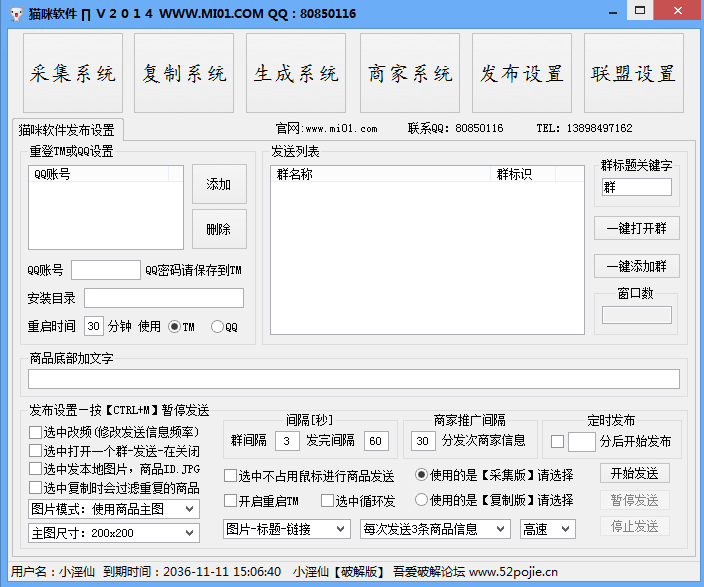Screen dimensions: 704x587
Task: Click the 一键打开群 button
Action: click(x=636, y=228)
